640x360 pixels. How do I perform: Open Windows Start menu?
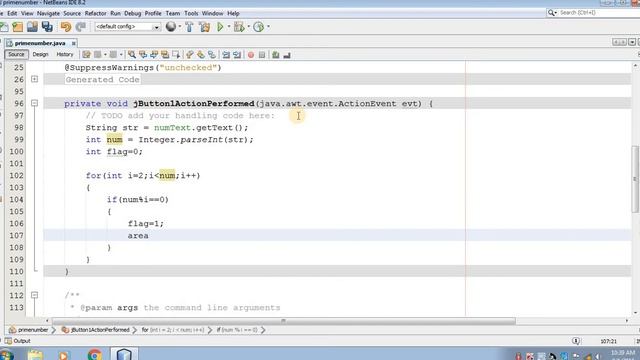[6, 354]
